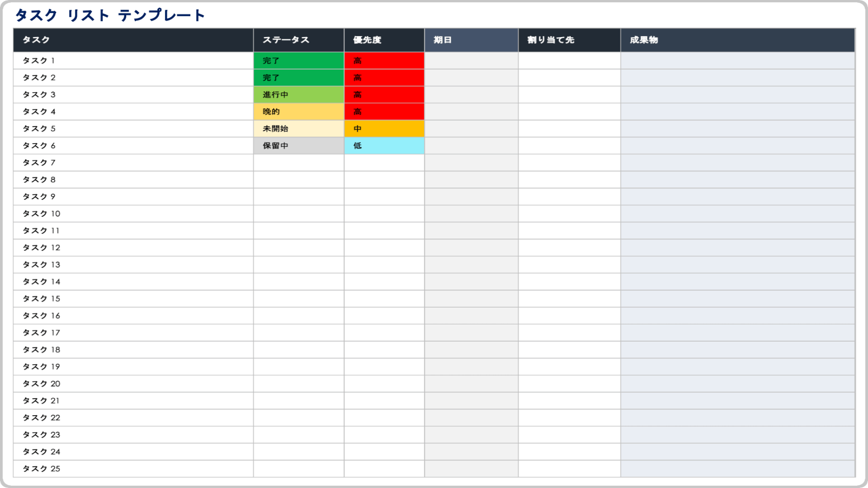
Task: Click the 低 priority cell
Action: (x=384, y=145)
